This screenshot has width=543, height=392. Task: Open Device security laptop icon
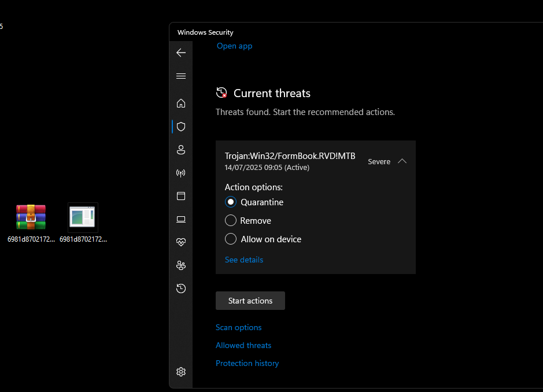coord(181,219)
